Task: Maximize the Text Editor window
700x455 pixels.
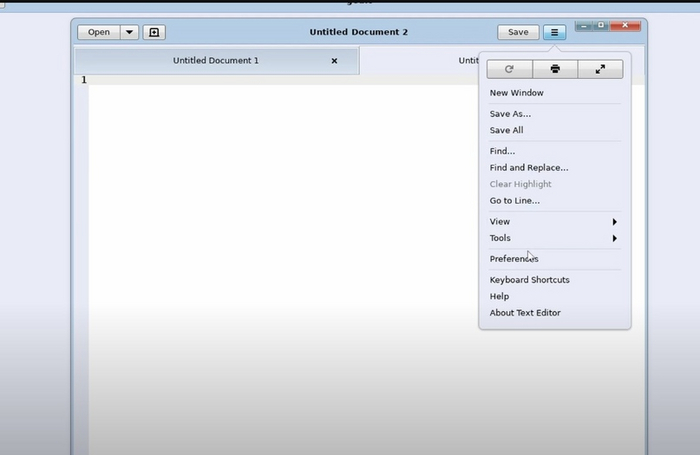Action: coord(601,26)
